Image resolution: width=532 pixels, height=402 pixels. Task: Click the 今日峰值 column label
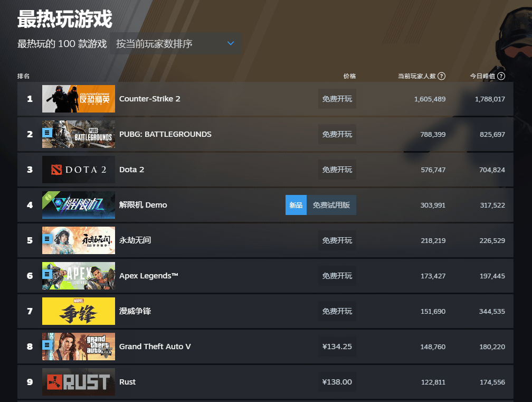[482, 76]
